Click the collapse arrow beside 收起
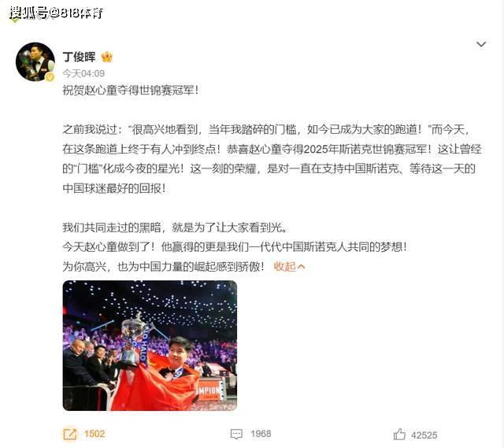The height and width of the screenshot is (448, 504). coord(302,267)
